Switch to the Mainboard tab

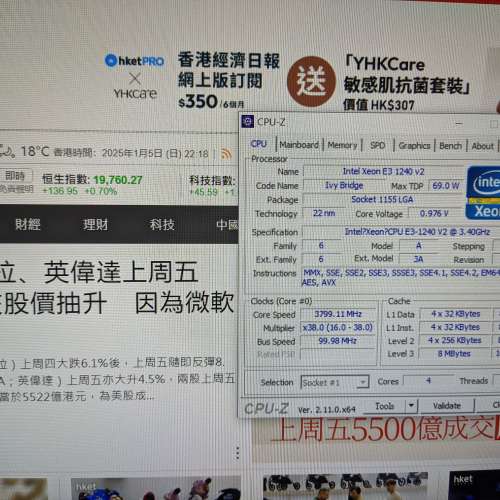point(299,145)
